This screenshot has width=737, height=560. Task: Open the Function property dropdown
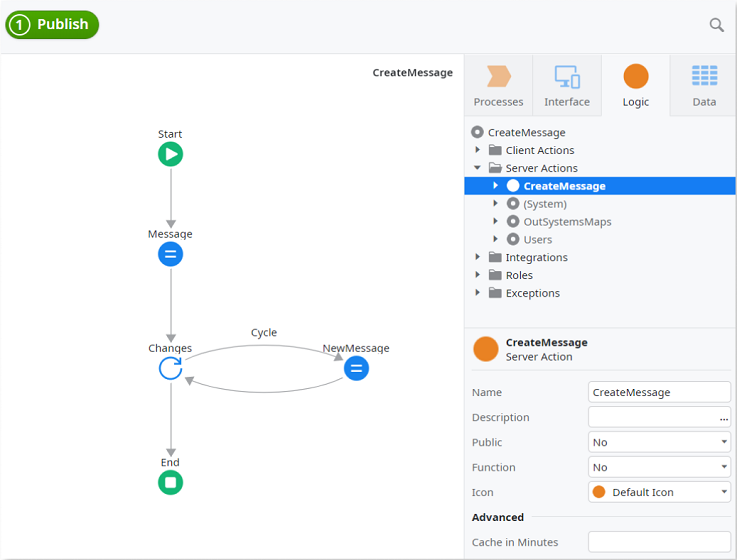point(659,467)
